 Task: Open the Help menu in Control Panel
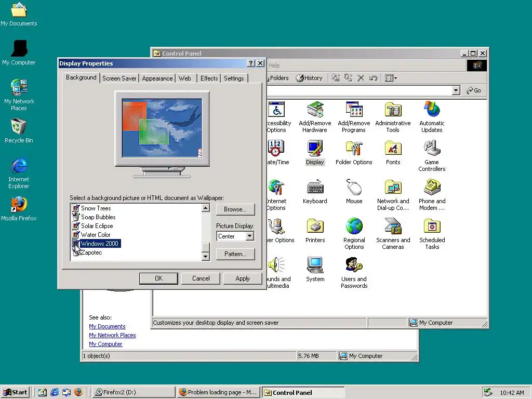tap(274, 65)
